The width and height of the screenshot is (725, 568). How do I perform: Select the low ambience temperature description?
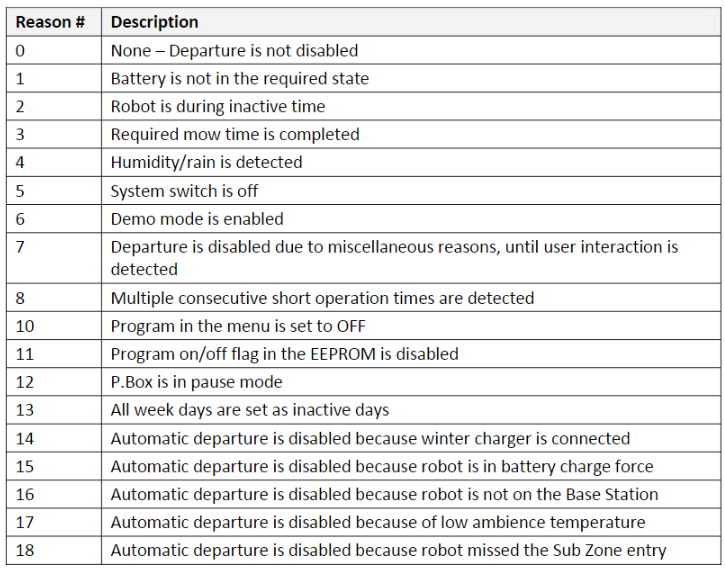pos(377,522)
